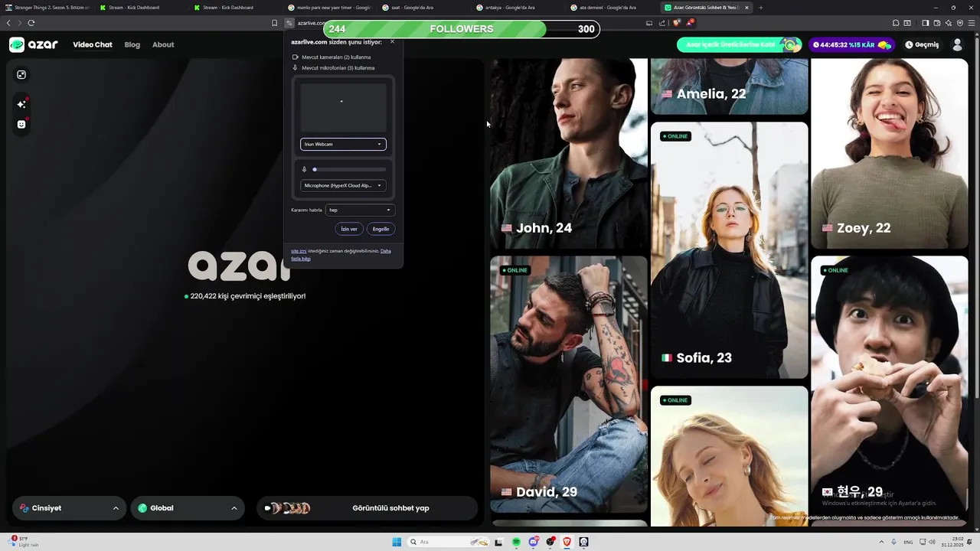The image size is (980, 551).
Task: Click the Azar creators banner button
Action: (x=739, y=44)
